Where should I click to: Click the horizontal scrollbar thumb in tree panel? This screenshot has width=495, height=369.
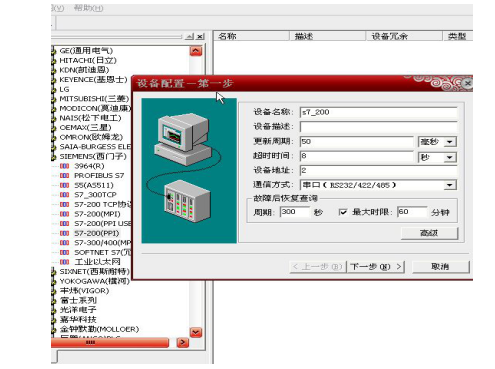pos(110,342)
